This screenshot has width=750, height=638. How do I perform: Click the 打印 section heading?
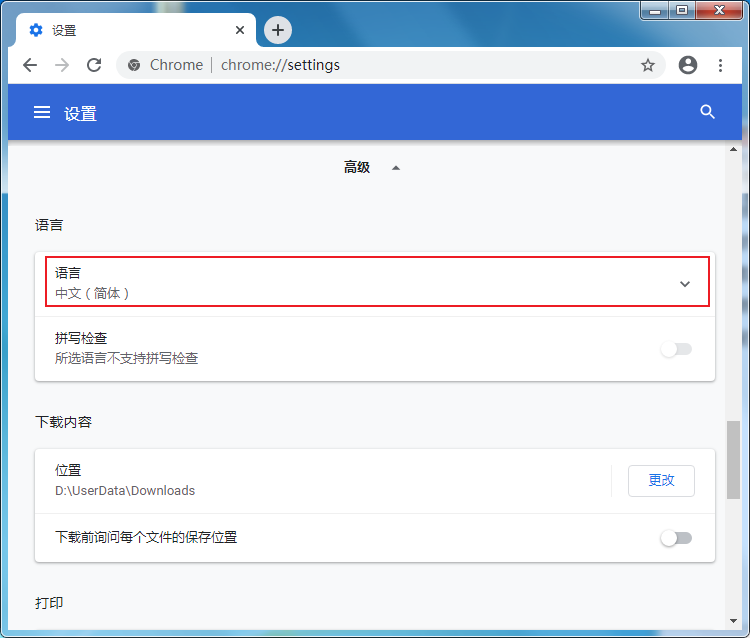[49, 603]
